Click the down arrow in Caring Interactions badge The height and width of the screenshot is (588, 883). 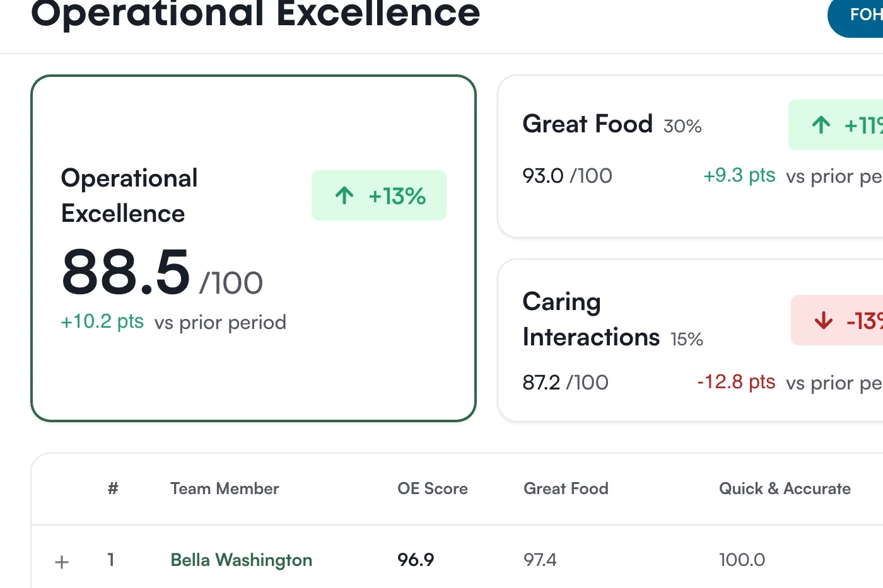pos(824,320)
